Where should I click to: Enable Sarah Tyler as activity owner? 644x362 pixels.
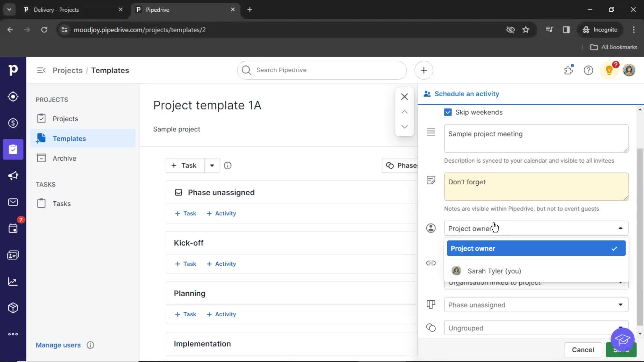click(494, 271)
